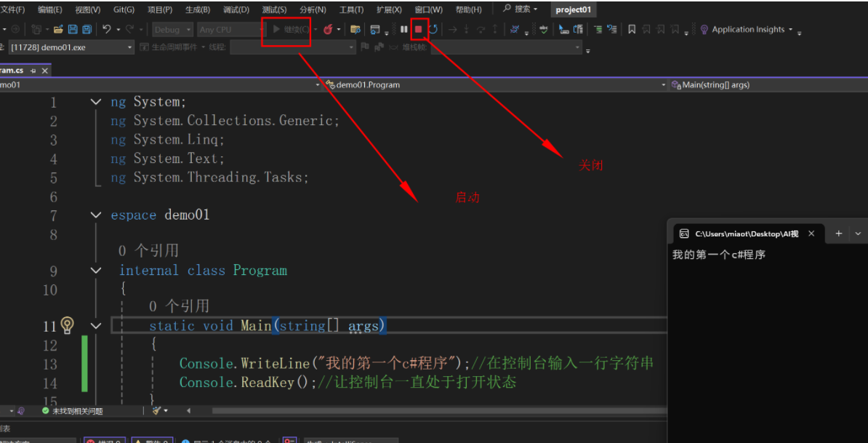Viewport: 868px width, 443px height.
Task: Open the 生成(B) menu
Action: tap(198, 9)
